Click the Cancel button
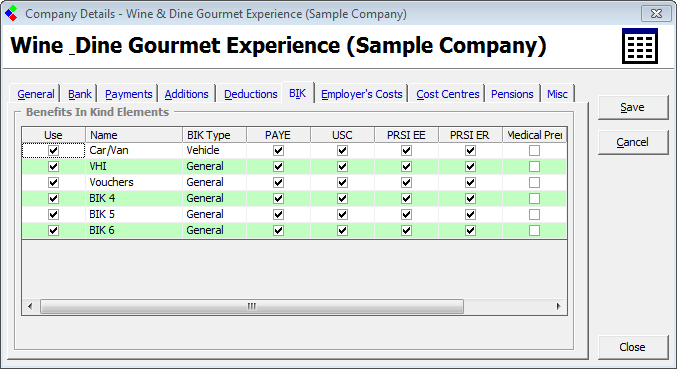Viewport: 677px width, 369px height. point(633,142)
